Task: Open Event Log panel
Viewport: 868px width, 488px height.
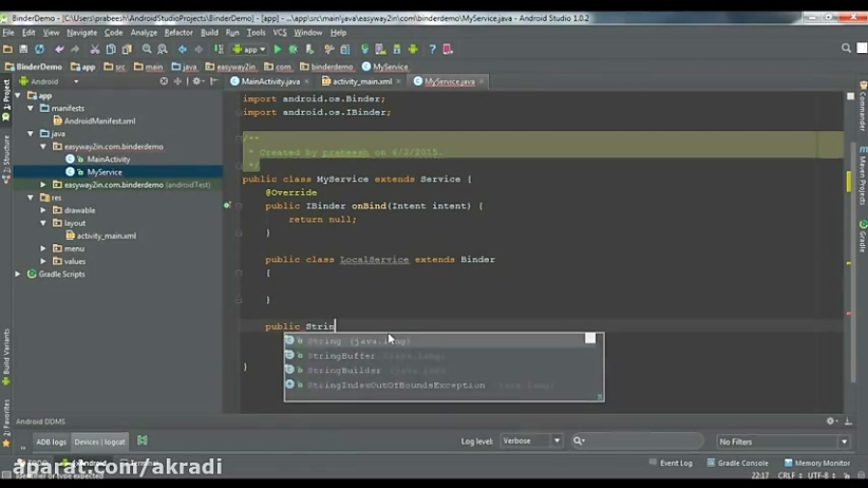Action: [x=670, y=463]
